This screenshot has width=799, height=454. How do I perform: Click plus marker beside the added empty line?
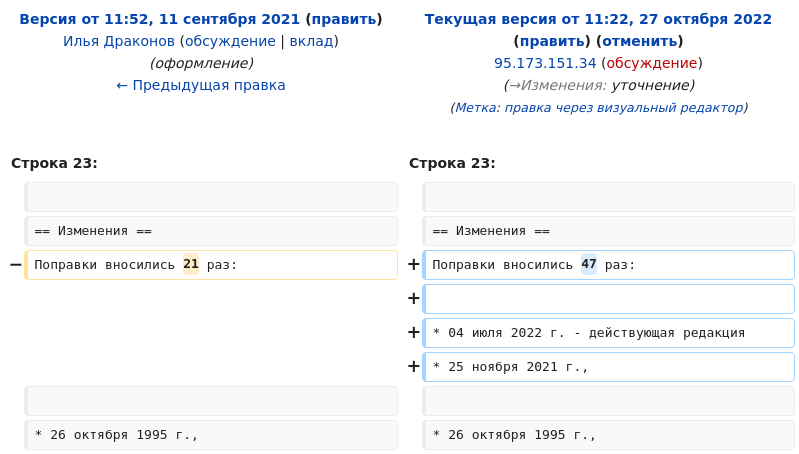tap(414, 299)
